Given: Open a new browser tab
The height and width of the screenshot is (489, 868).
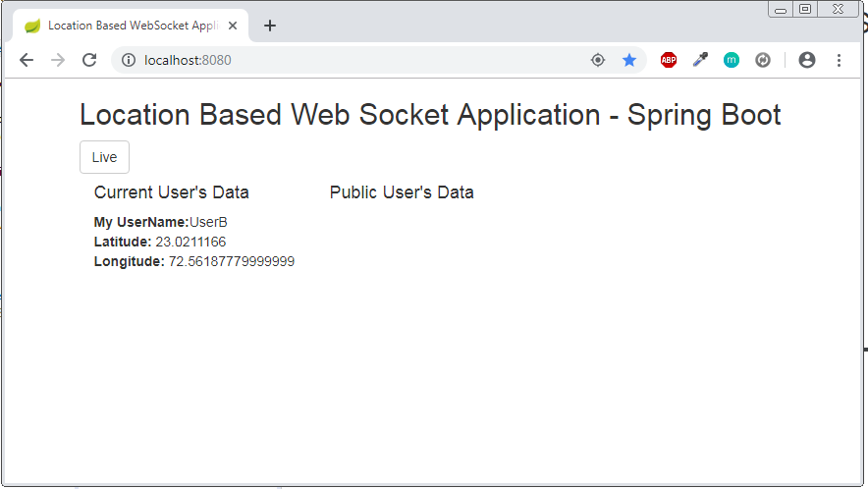Looking at the screenshot, I should pyautogui.click(x=270, y=26).
